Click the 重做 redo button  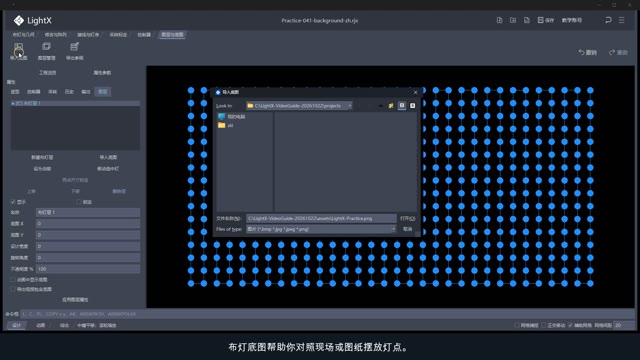[x=618, y=52]
